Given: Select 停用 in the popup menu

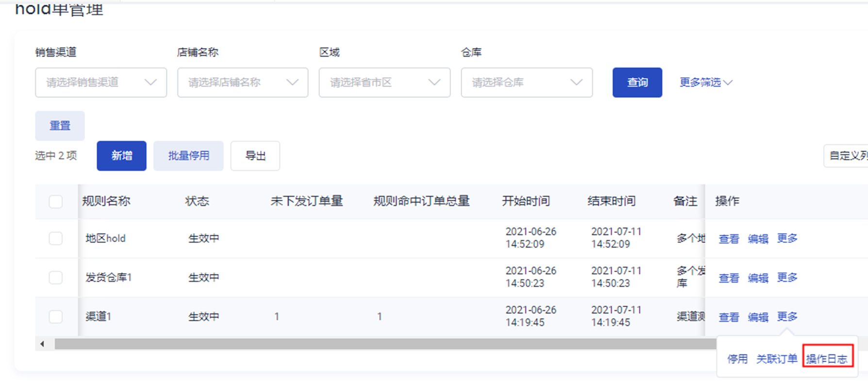Looking at the screenshot, I should 737,359.
